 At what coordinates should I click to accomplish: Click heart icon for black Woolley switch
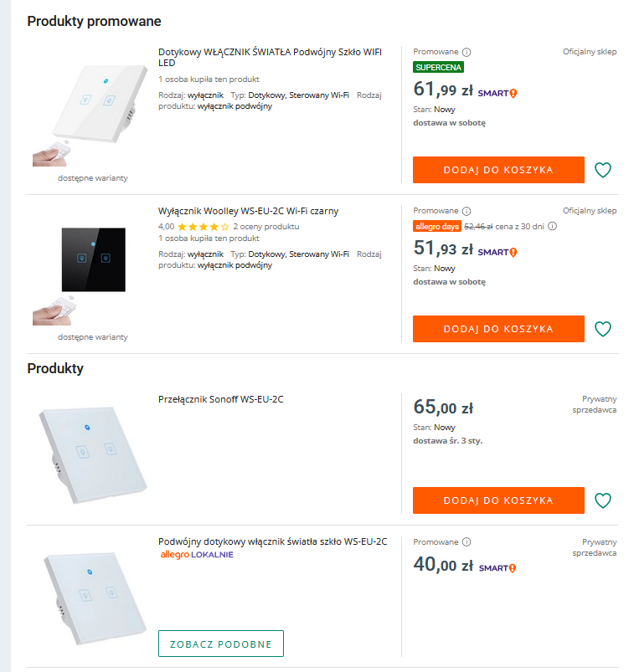(603, 329)
